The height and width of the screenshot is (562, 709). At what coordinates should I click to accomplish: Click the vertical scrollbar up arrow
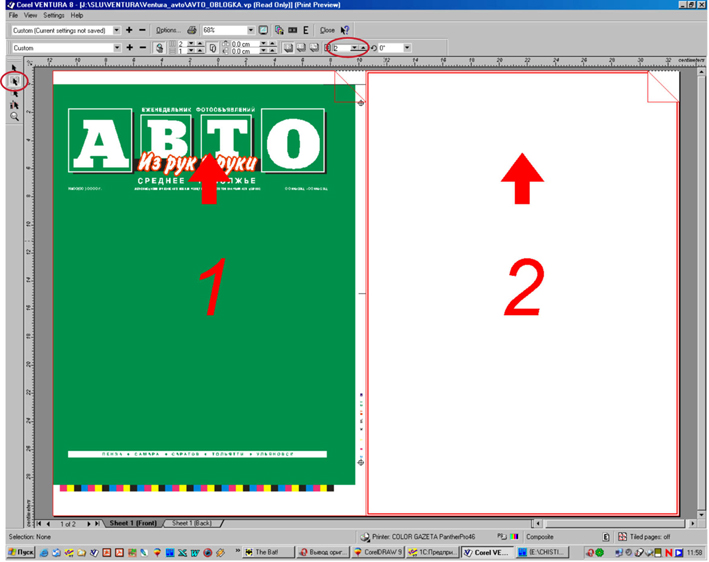(701, 71)
